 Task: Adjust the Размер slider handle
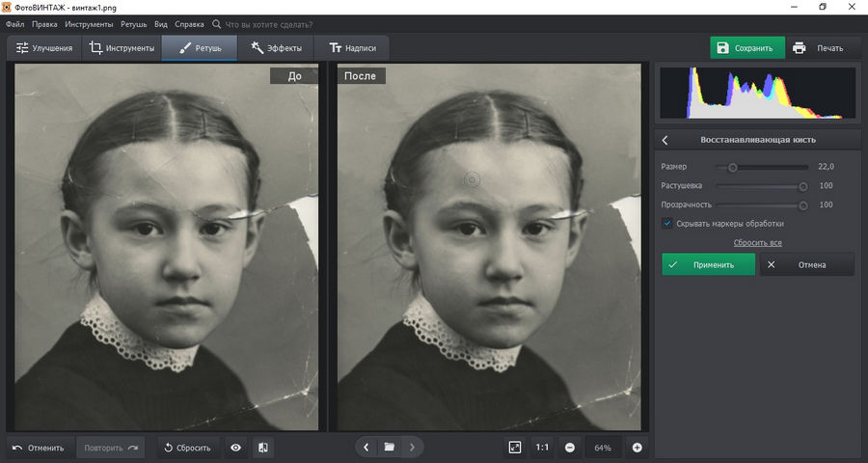click(x=733, y=167)
